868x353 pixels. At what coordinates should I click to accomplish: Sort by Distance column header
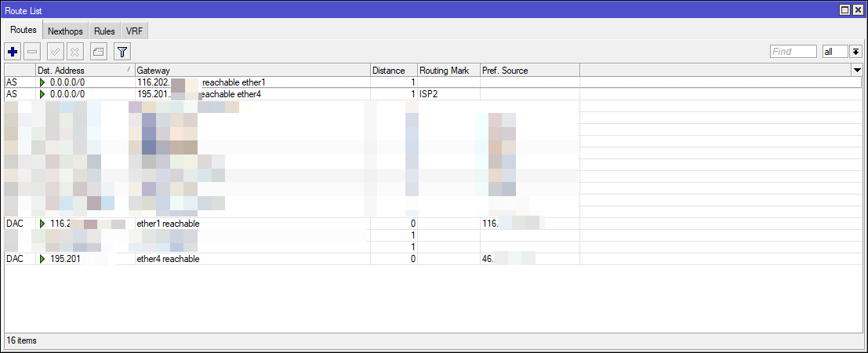(394, 71)
